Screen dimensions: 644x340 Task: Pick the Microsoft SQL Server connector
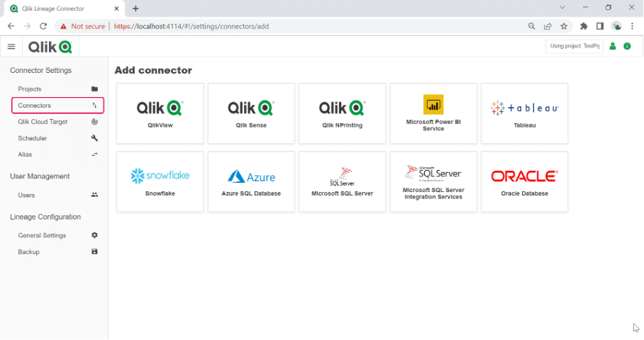[342, 182]
